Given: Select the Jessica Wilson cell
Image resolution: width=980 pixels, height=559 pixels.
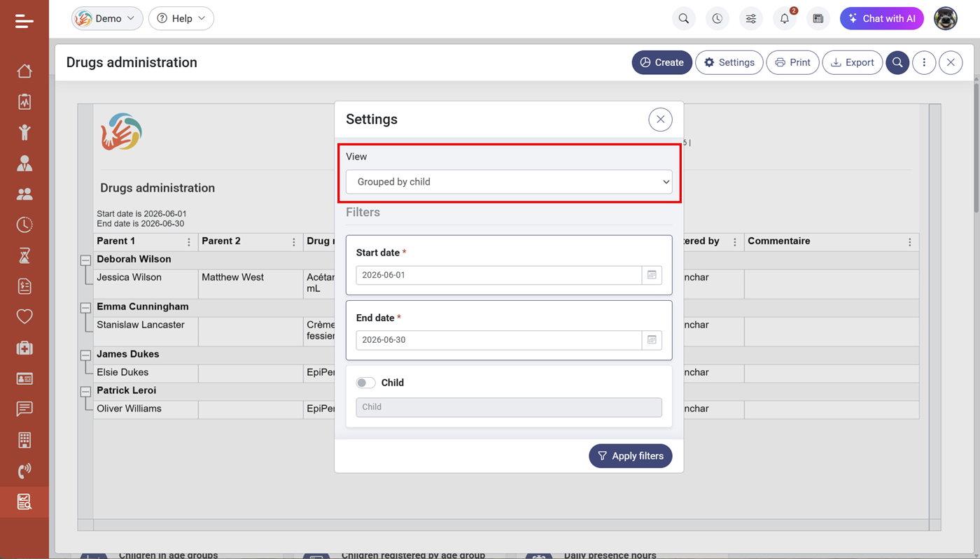Looking at the screenshot, I should [x=146, y=284].
